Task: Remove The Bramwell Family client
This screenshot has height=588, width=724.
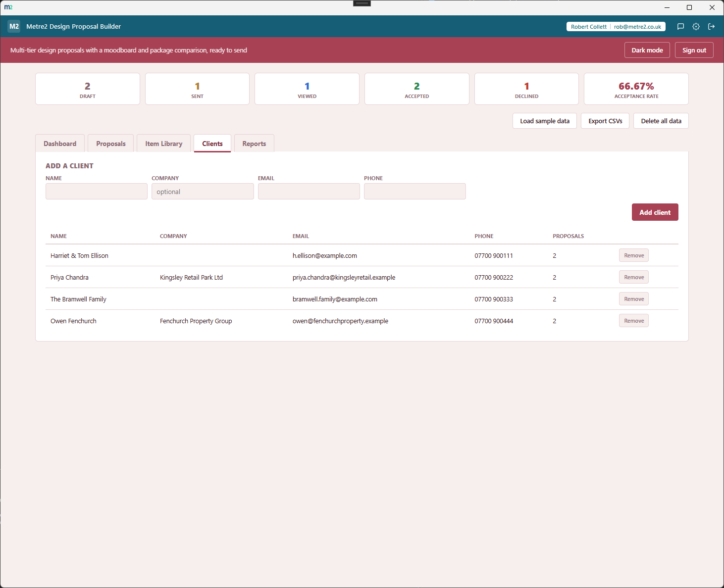Action: coord(634,299)
